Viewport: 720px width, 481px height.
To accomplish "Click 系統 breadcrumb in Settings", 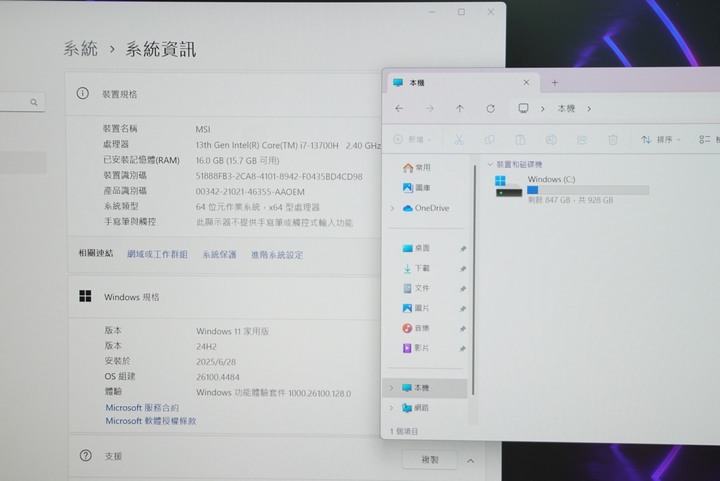I will (80, 48).
